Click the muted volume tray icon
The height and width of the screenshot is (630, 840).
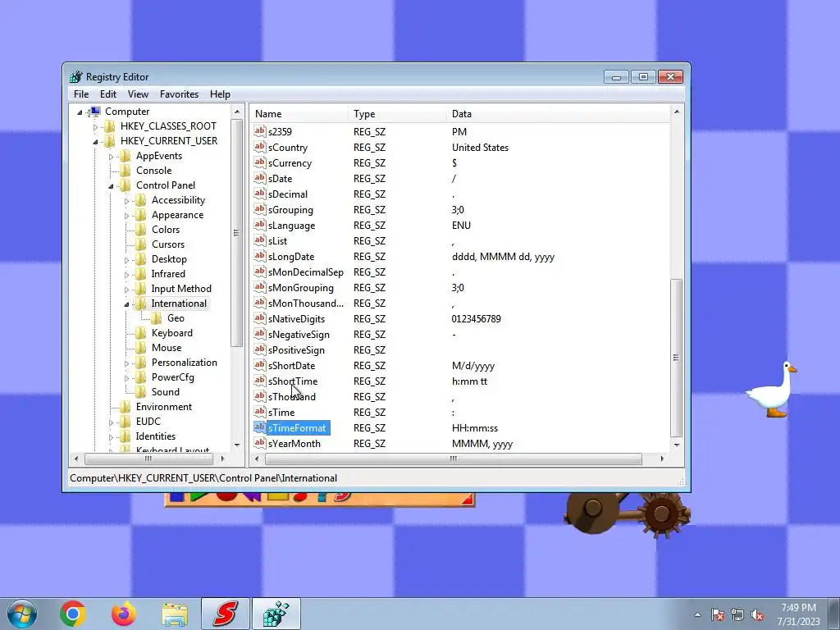coord(757,615)
